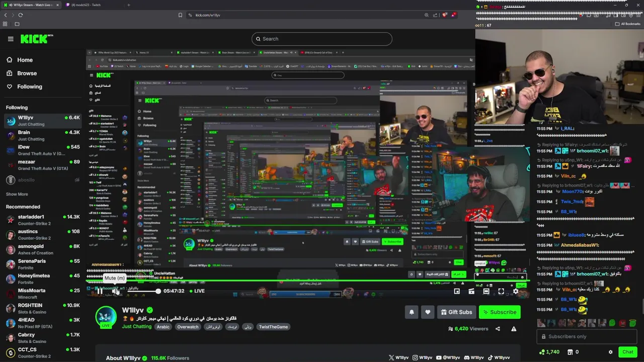This screenshot has width=644, height=362.
Task: Click the W1llyv channel avatar
Action: 106,317
